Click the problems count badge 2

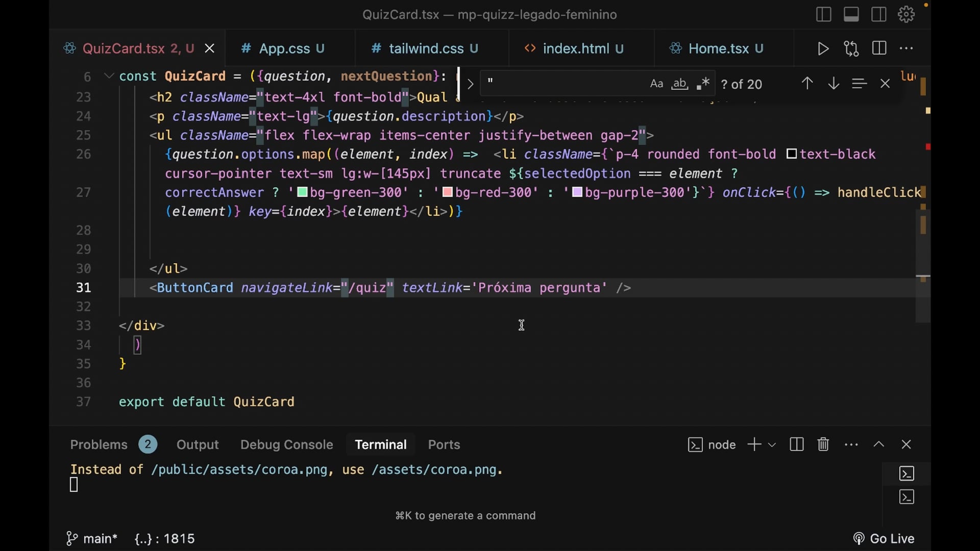click(148, 445)
